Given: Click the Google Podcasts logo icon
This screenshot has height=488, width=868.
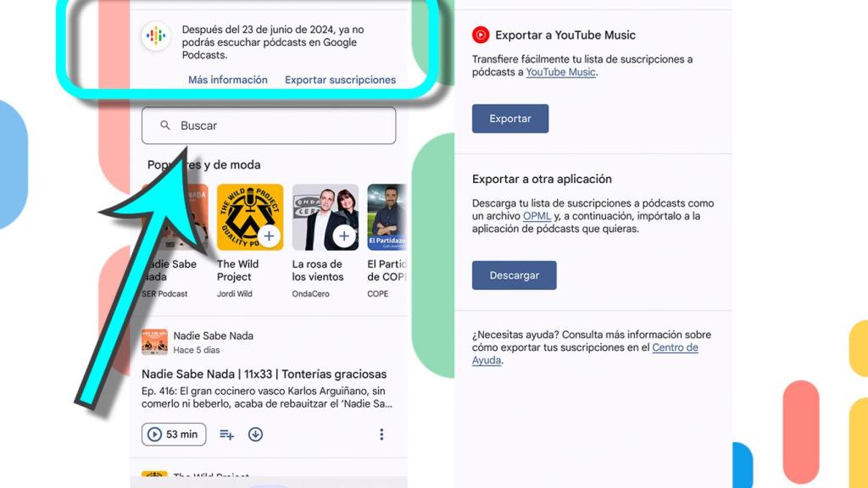Looking at the screenshot, I should pyautogui.click(x=156, y=36).
